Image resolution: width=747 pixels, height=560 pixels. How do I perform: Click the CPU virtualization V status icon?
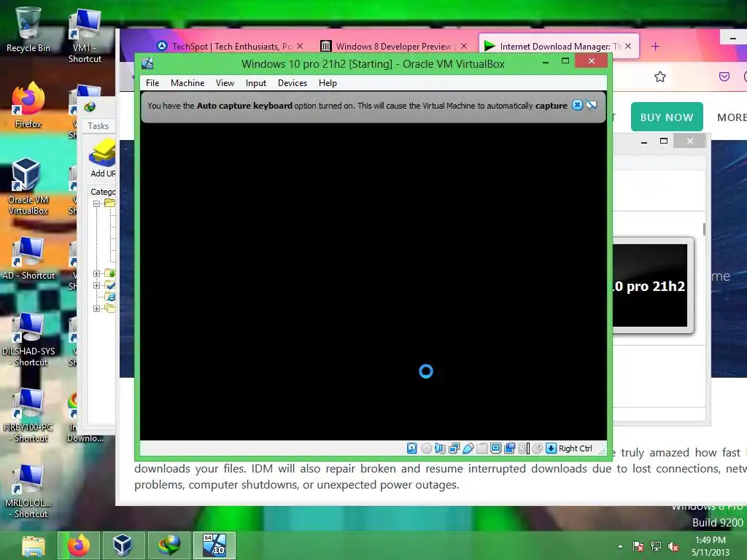click(524, 448)
